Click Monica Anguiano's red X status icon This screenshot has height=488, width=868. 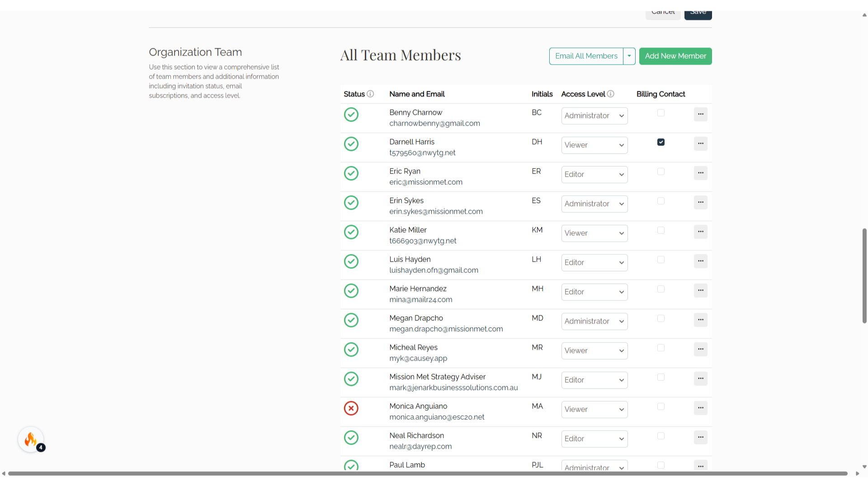(x=351, y=408)
